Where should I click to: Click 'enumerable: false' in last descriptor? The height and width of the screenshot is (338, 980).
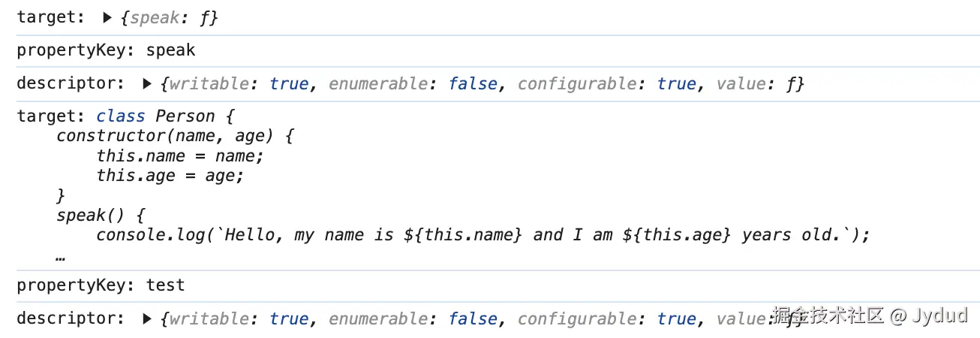(413, 318)
